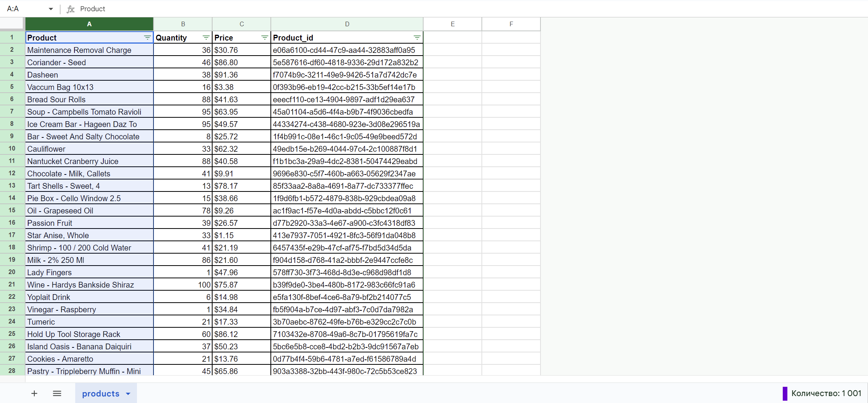
Task: Open the filter icon in Product_id header
Action: (417, 37)
